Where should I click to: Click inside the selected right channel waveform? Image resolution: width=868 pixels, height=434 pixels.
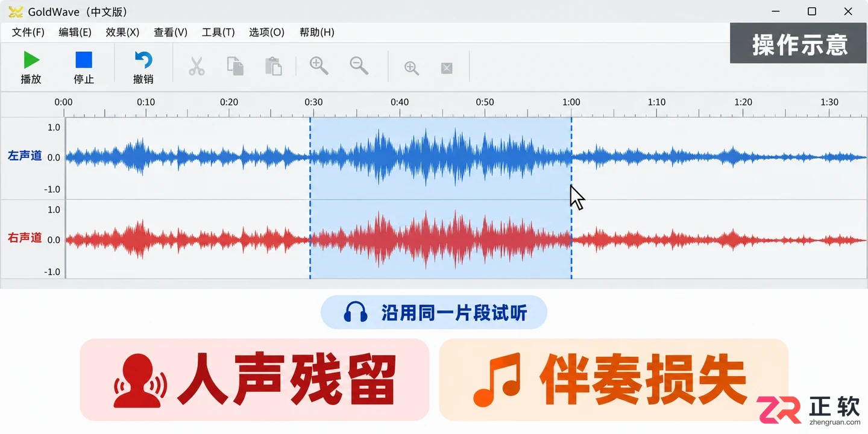[x=441, y=240]
